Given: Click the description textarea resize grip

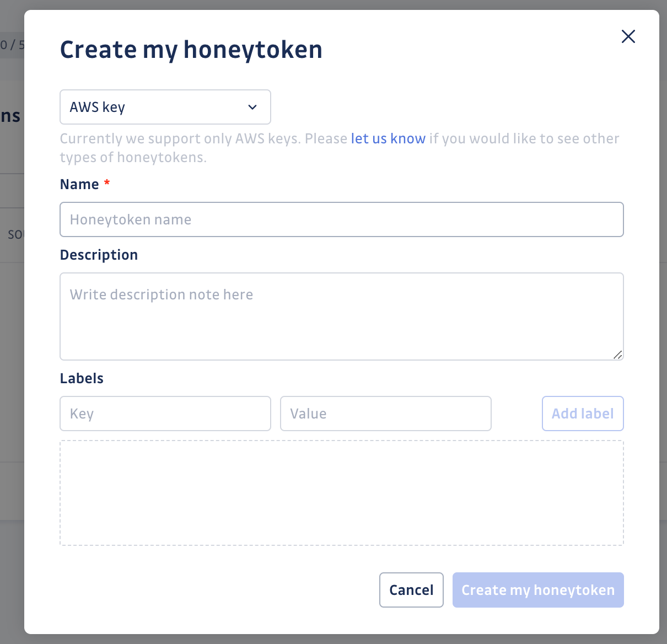Looking at the screenshot, I should coord(618,355).
